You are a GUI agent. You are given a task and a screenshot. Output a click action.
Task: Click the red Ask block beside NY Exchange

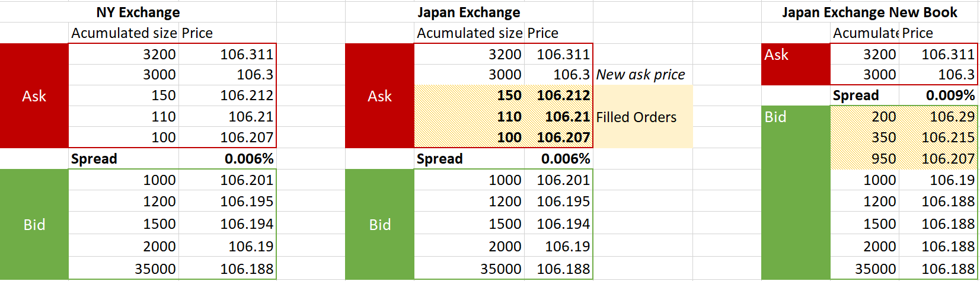point(34,96)
